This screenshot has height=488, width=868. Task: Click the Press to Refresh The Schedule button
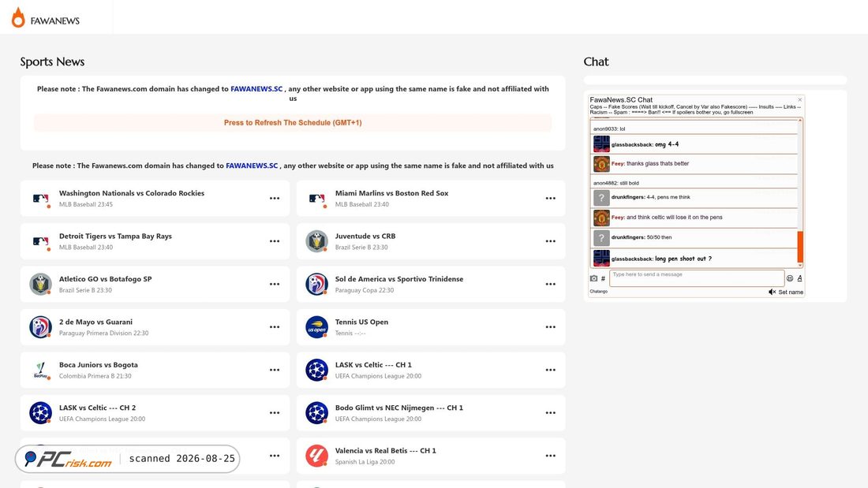(292, 123)
